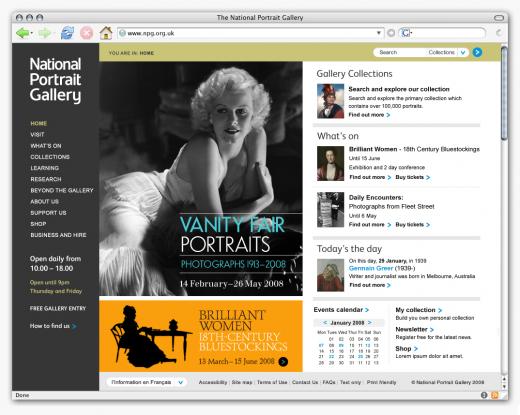This screenshot has height=415, width=520.
Task: Click the Brilliant Women exhibition title link
Action: click(x=414, y=149)
